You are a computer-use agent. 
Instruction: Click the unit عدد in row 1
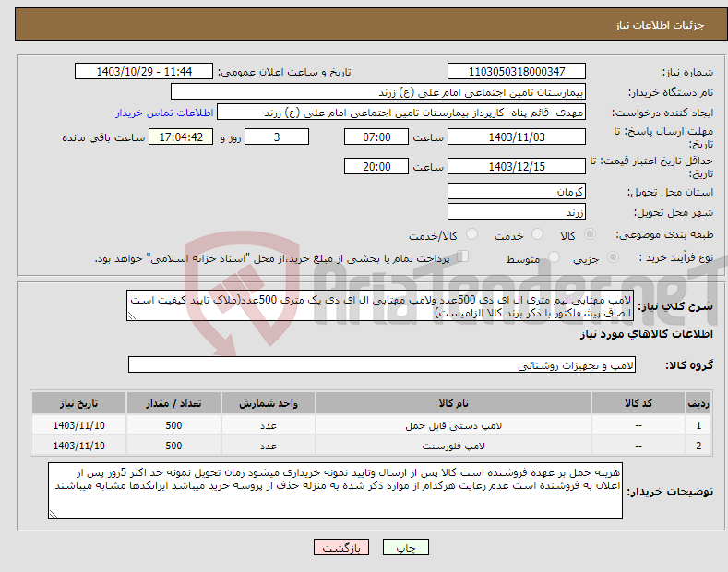(x=269, y=425)
